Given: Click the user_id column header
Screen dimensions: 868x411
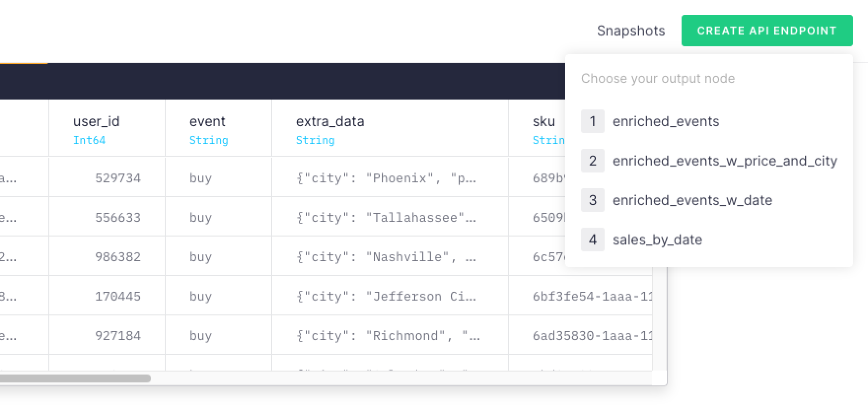Looking at the screenshot, I should click(x=107, y=128).
